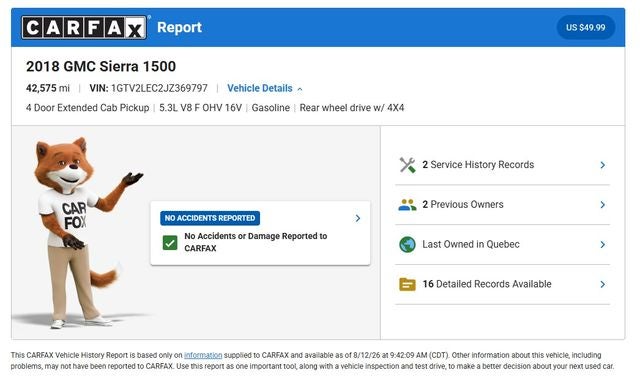Click the wrench and screwdriver service icon
Image resolution: width=640 pixels, height=379 pixels.
pos(407,165)
